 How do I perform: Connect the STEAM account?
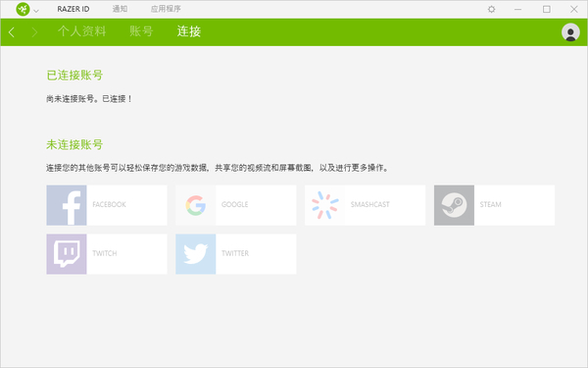[494, 205]
